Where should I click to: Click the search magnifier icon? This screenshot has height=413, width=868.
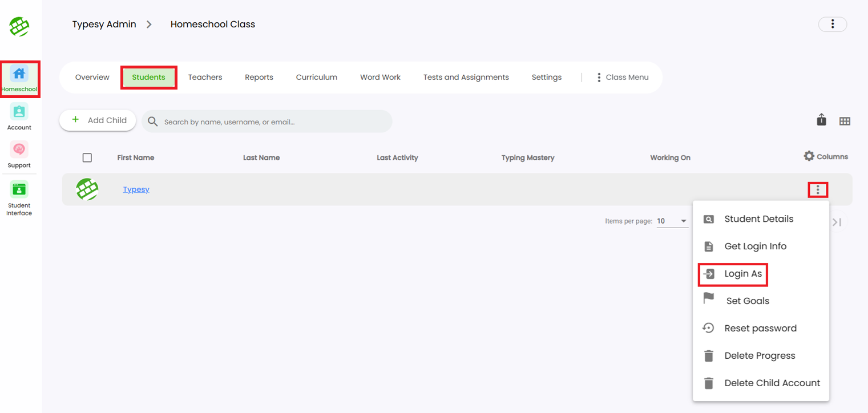pyautogui.click(x=153, y=122)
